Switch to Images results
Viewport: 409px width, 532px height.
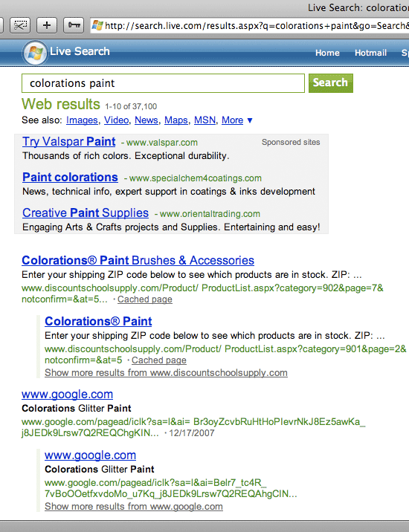pyautogui.click(x=82, y=120)
